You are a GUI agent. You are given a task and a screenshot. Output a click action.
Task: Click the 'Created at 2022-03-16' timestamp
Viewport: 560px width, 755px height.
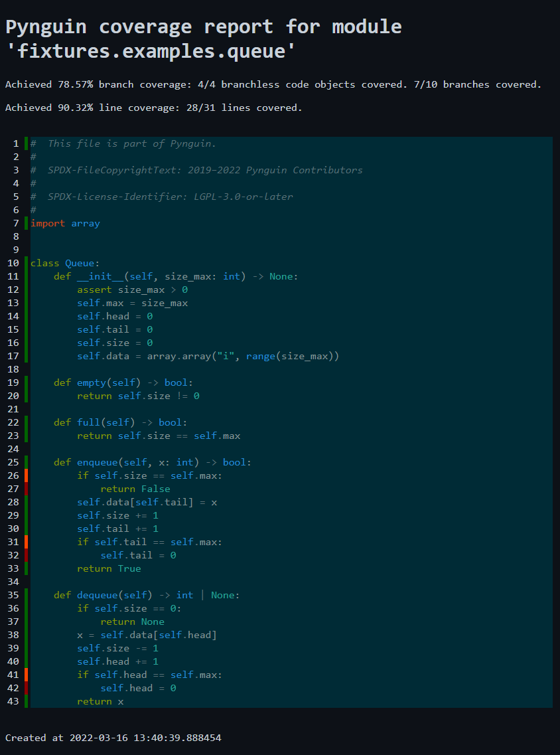pyautogui.click(x=113, y=738)
